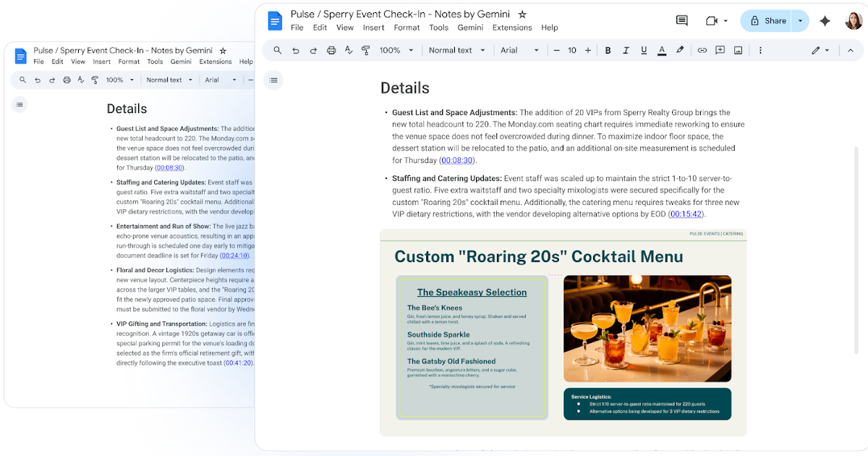Open View menu in front window
Image resolution: width=868 pixels, height=456 pixels.
click(345, 28)
